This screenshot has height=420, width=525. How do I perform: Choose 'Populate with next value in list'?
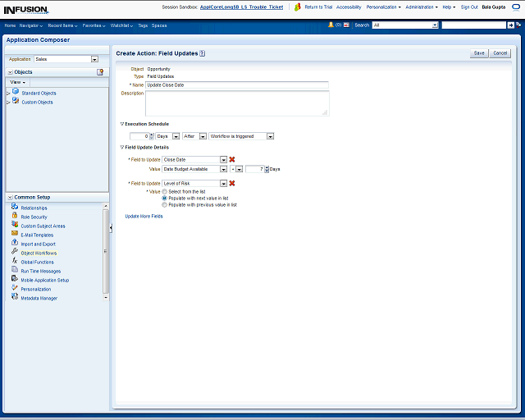pos(164,198)
